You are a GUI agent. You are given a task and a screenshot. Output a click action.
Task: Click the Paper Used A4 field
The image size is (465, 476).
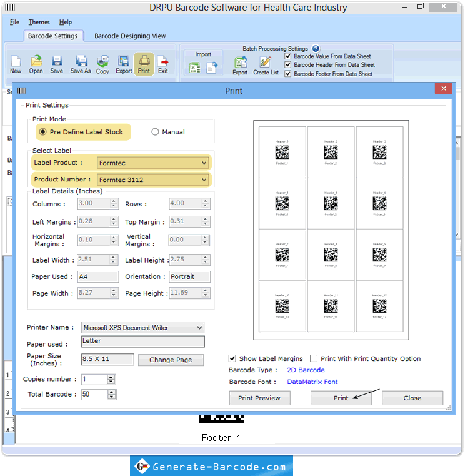(98, 276)
